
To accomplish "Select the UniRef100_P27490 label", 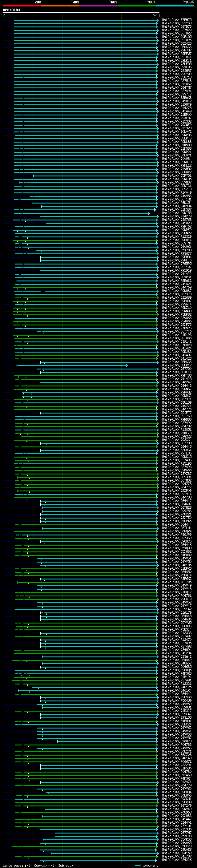I will tap(177, 423).
